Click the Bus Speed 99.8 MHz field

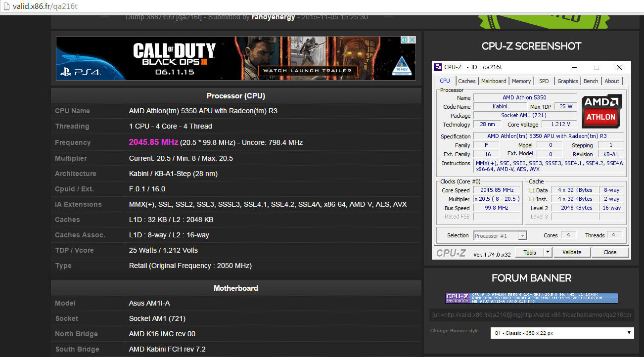(x=497, y=208)
